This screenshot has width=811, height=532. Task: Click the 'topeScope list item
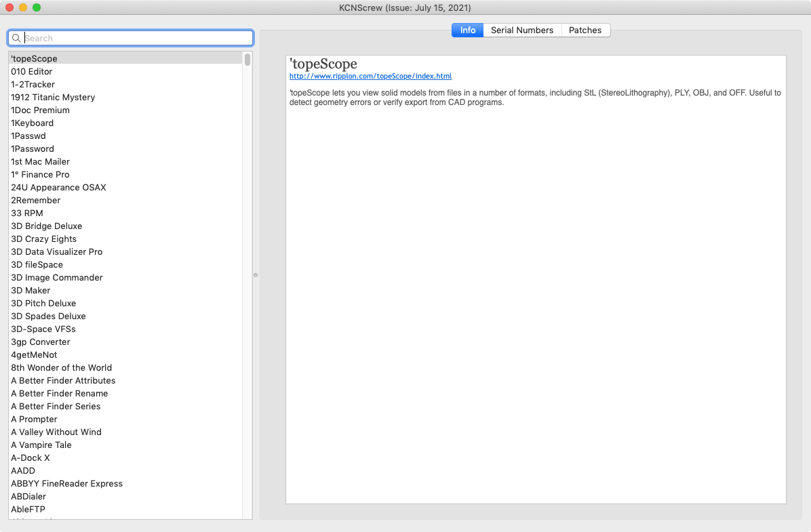(x=34, y=58)
